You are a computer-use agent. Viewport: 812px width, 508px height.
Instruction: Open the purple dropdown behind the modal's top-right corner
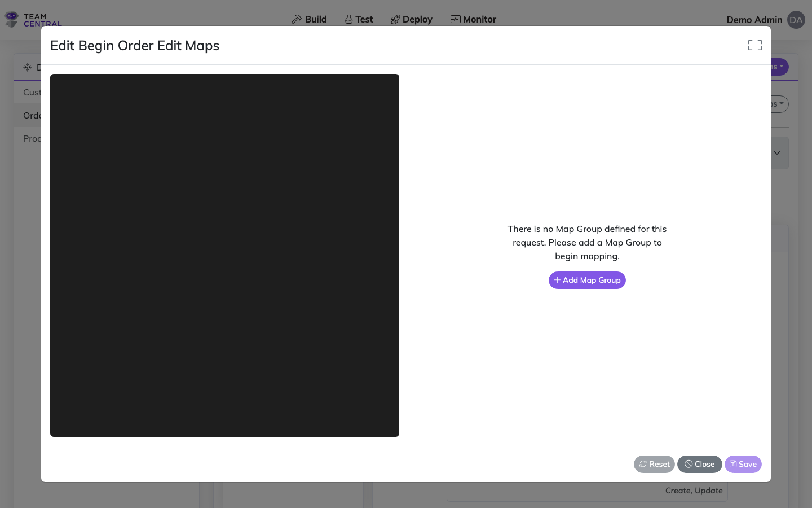(x=779, y=67)
